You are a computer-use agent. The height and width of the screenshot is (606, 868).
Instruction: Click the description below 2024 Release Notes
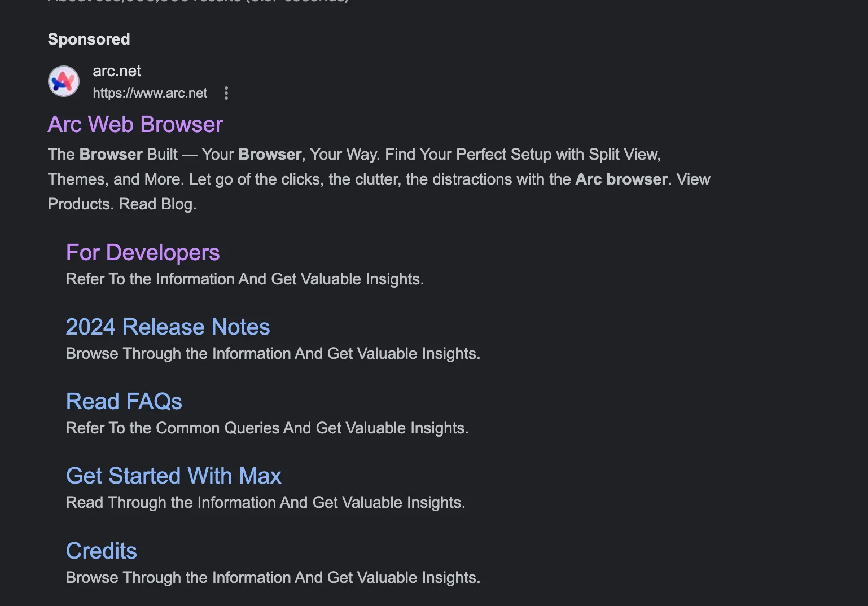coord(273,354)
